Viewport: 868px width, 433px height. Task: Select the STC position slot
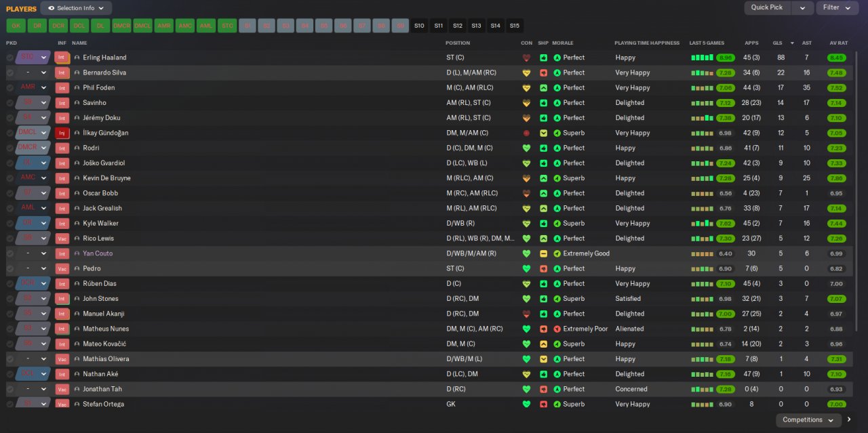pos(226,26)
